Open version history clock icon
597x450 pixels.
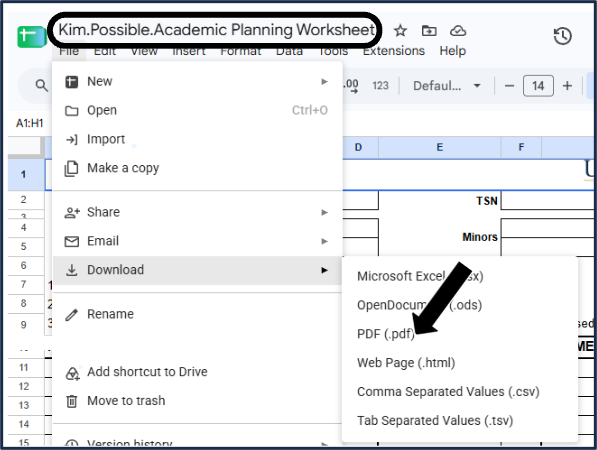click(562, 37)
